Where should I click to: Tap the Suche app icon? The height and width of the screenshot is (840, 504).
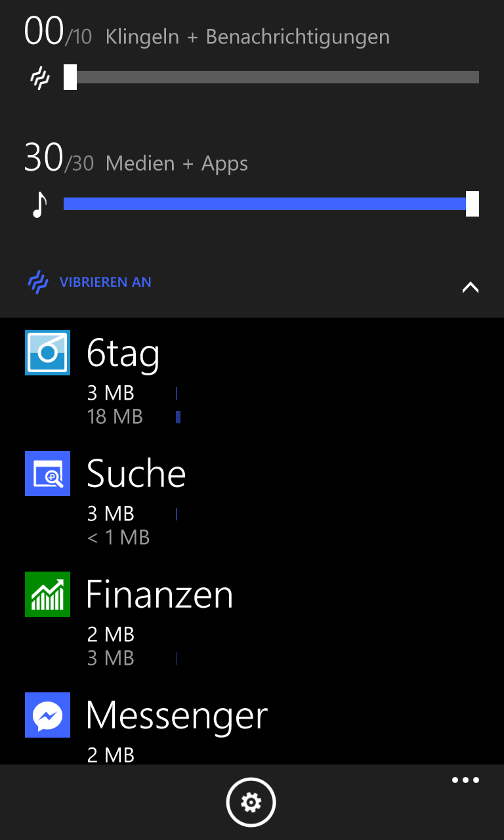(x=47, y=473)
